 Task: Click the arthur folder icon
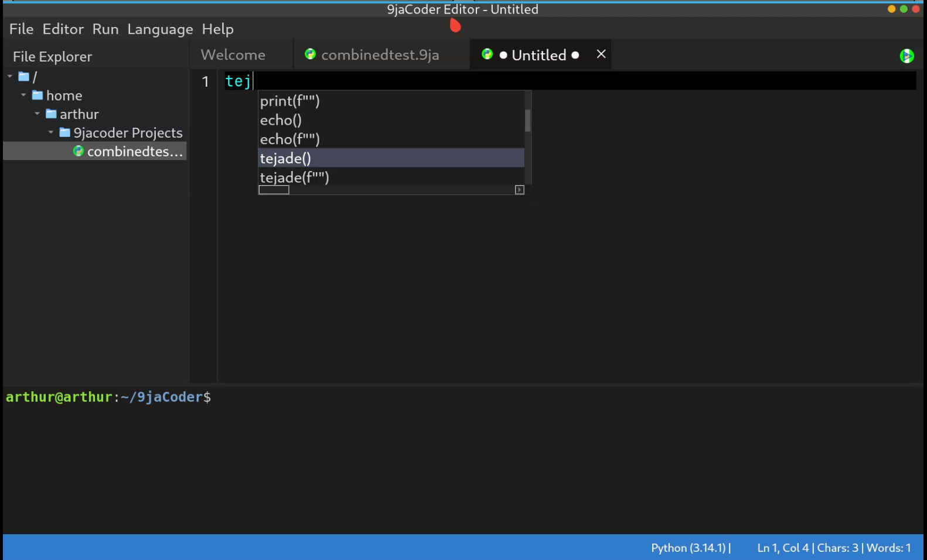point(52,114)
